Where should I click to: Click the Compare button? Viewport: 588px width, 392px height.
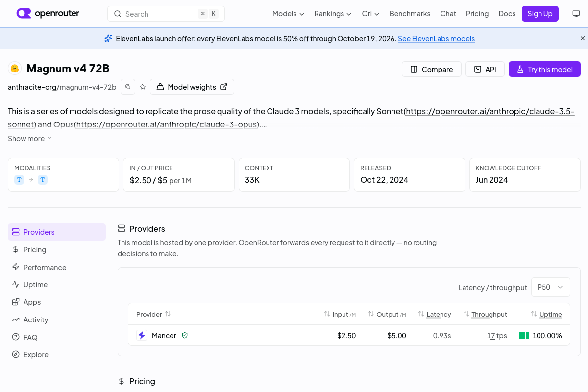coord(431,69)
